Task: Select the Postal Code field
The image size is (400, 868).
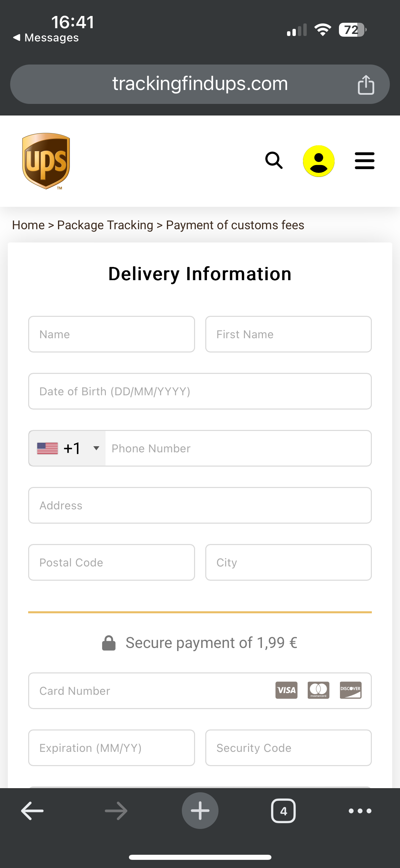Action: [x=112, y=562]
